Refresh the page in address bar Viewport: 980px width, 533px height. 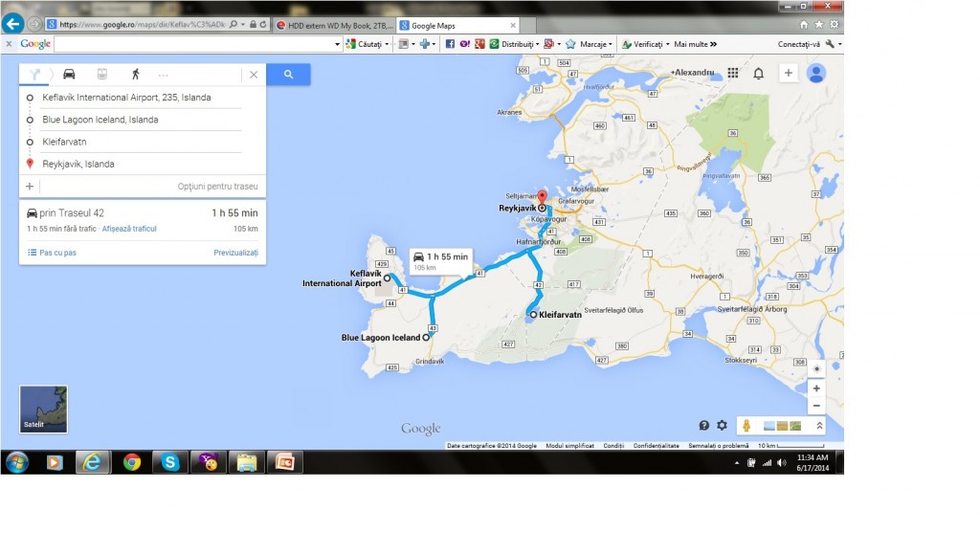pyautogui.click(x=263, y=24)
